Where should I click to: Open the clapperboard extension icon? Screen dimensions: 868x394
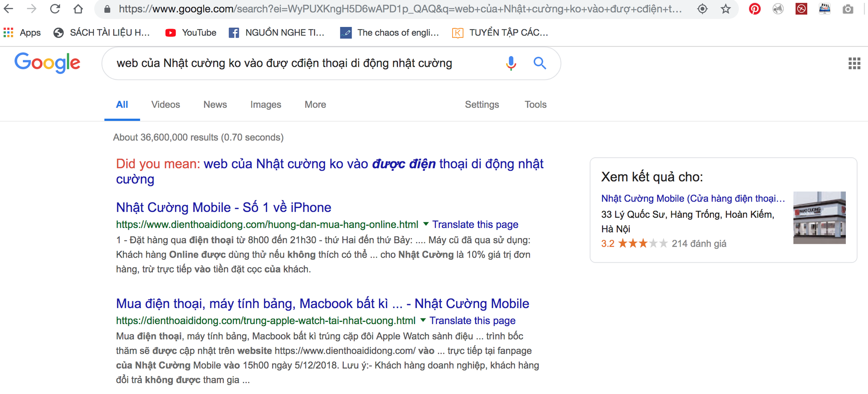[825, 9]
